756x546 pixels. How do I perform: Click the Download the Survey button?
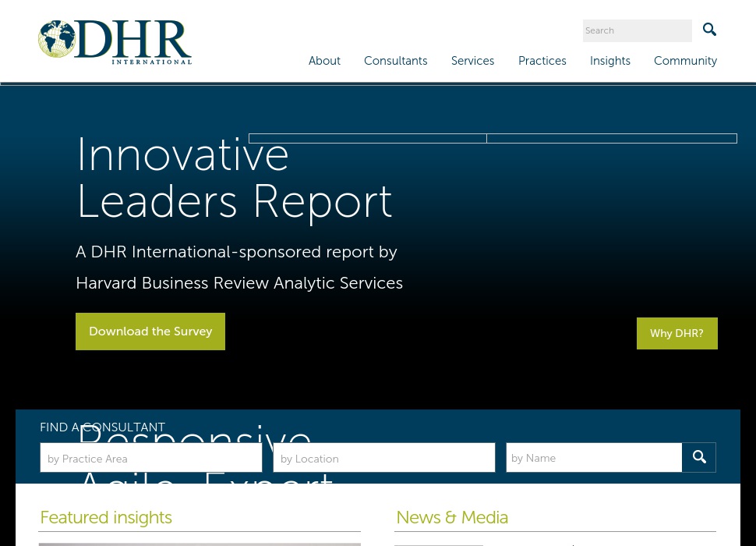150,331
